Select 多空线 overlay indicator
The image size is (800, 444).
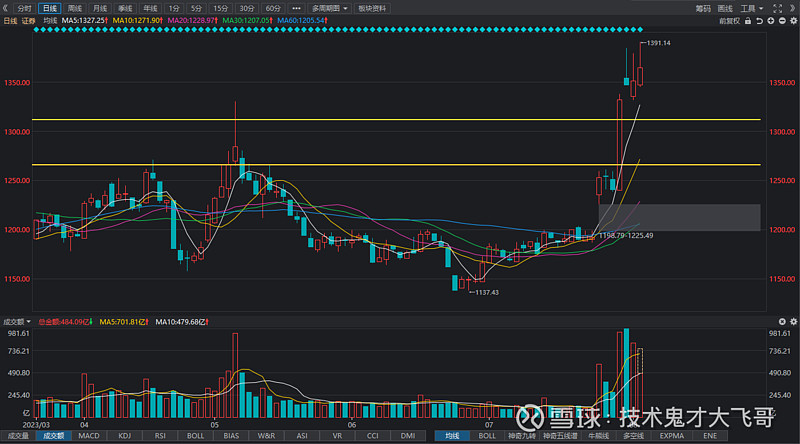point(633,436)
